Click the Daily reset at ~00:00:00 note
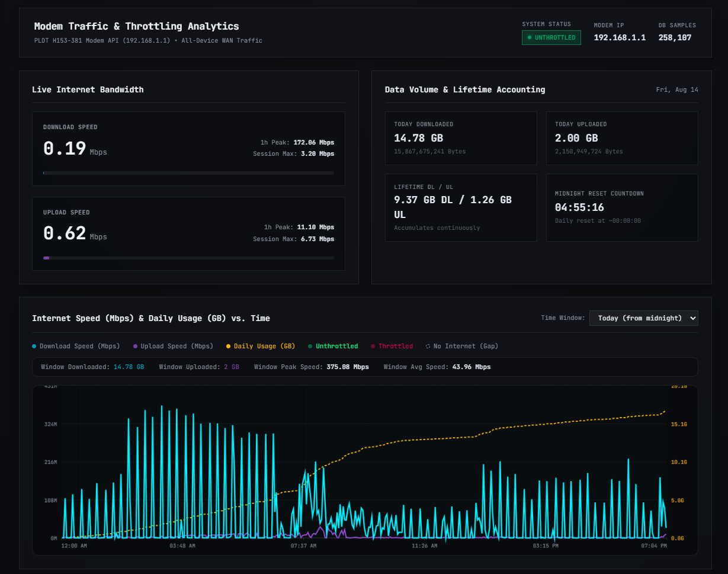Image resolution: width=728 pixels, height=574 pixels. pos(598,221)
